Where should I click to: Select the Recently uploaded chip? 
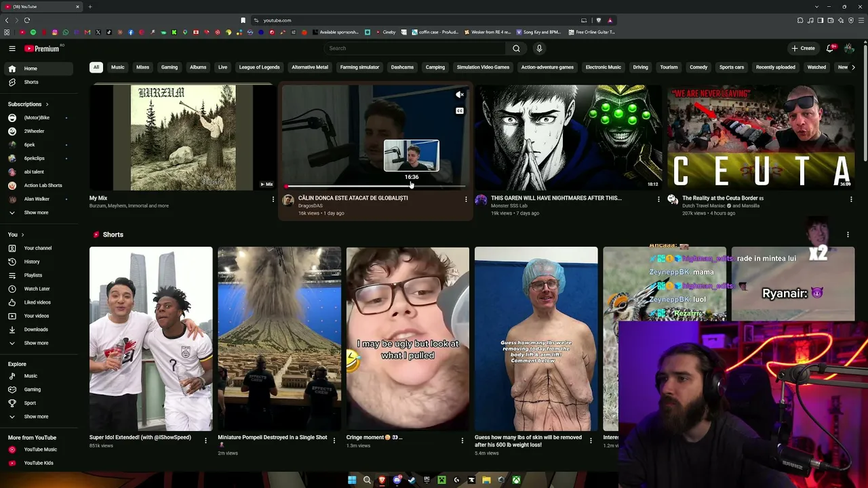tap(776, 67)
